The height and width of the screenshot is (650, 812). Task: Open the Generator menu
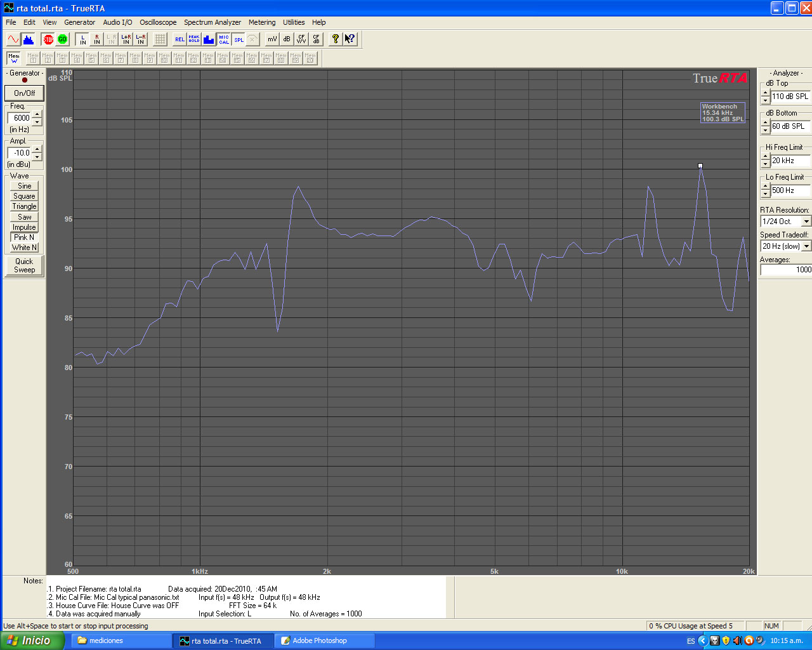[x=79, y=22]
